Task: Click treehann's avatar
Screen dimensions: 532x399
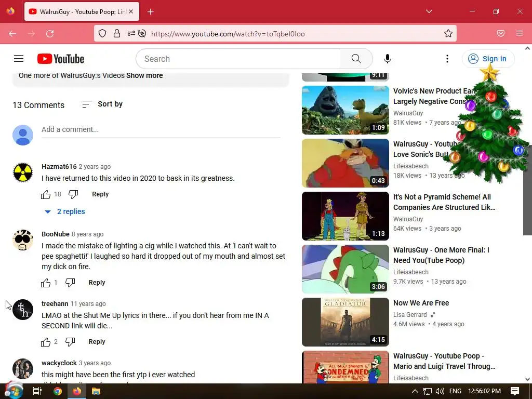Action: [x=23, y=310]
